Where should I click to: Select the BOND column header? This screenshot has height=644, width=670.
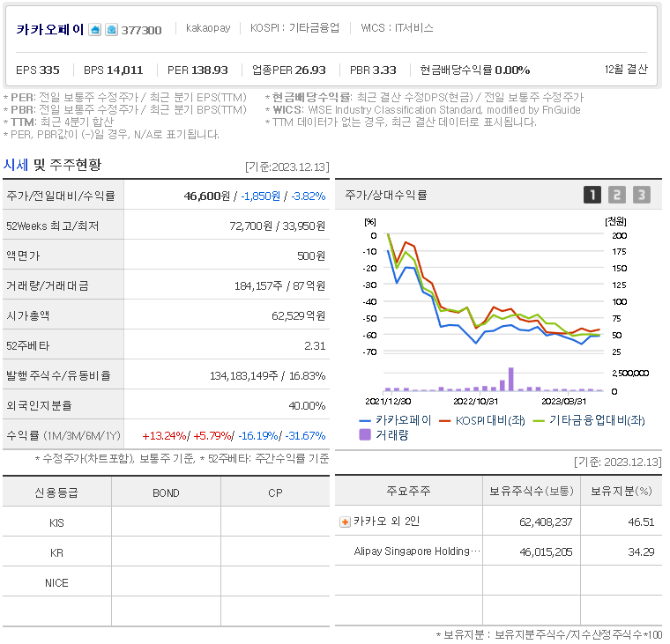(x=167, y=492)
